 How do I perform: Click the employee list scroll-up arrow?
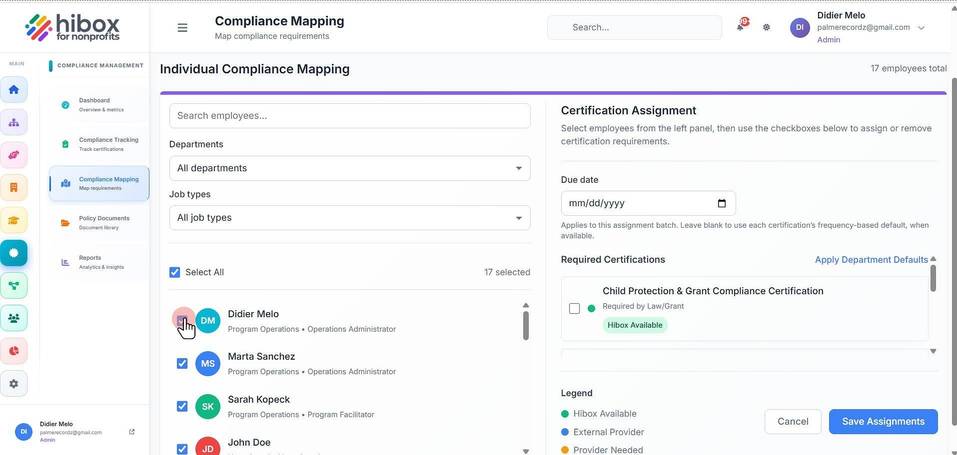(525, 305)
